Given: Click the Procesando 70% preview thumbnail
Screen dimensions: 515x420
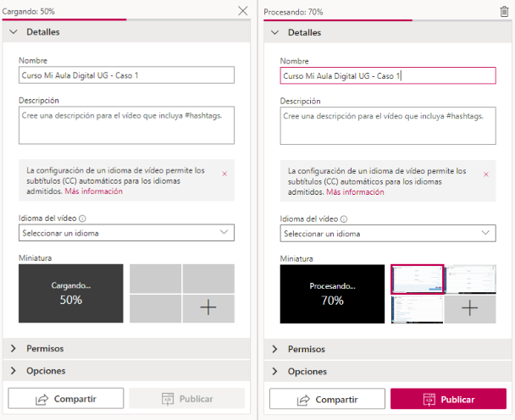Looking at the screenshot, I should [x=332, y=294].
